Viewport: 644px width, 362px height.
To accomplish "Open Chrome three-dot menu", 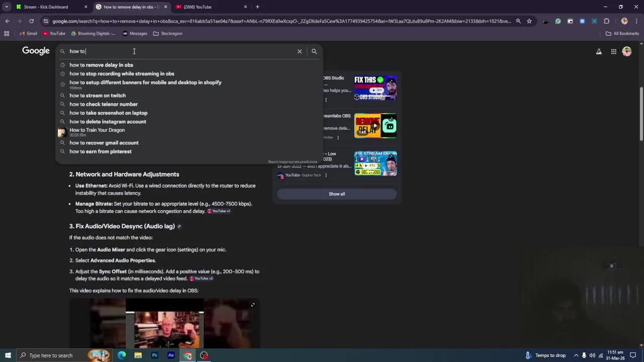I will coord(636,21).
